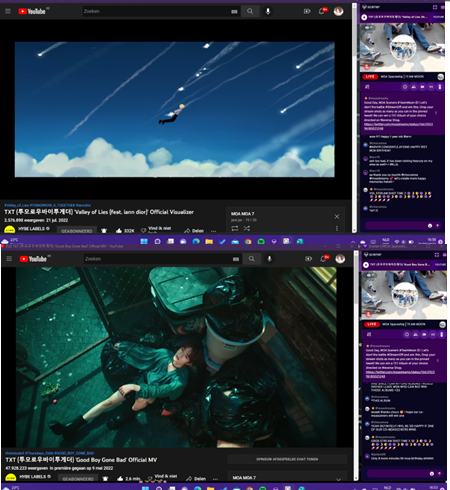Start voice search in bottom YouTube window
The image size is (450, 490).
269,259
